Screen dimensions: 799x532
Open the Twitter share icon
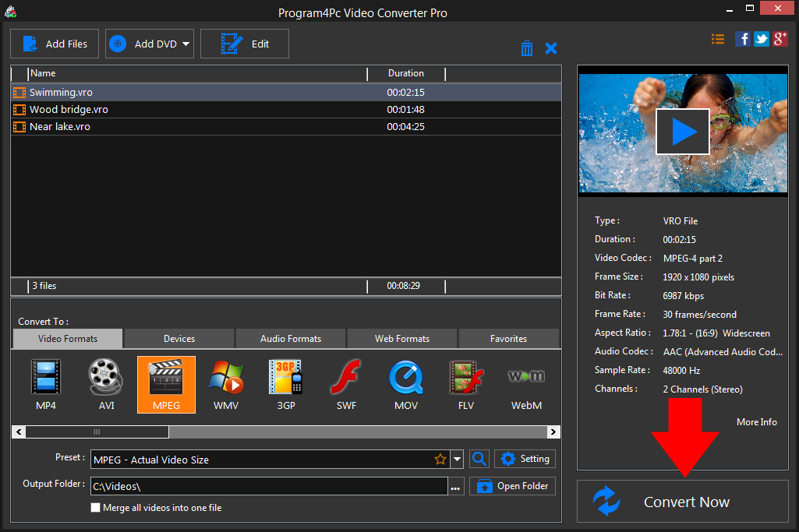pos(761,39)
